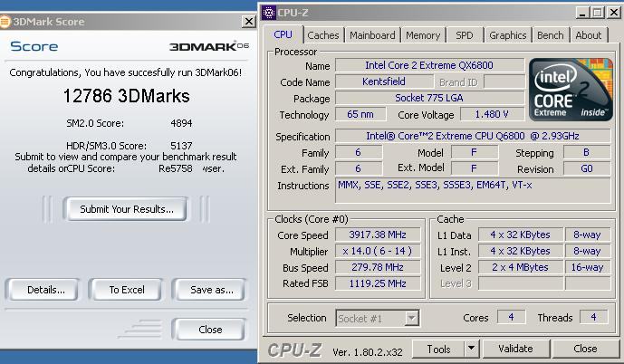Select the Graphics tab
The width and height of the screenshot is (624, 364).
507,35
